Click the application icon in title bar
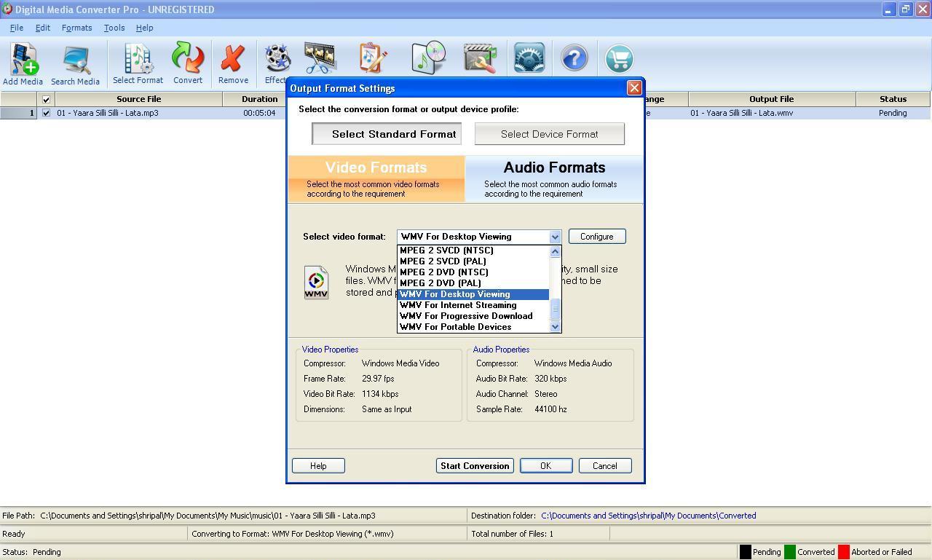The width and height of the screenshot is (932, 560). 7,9
